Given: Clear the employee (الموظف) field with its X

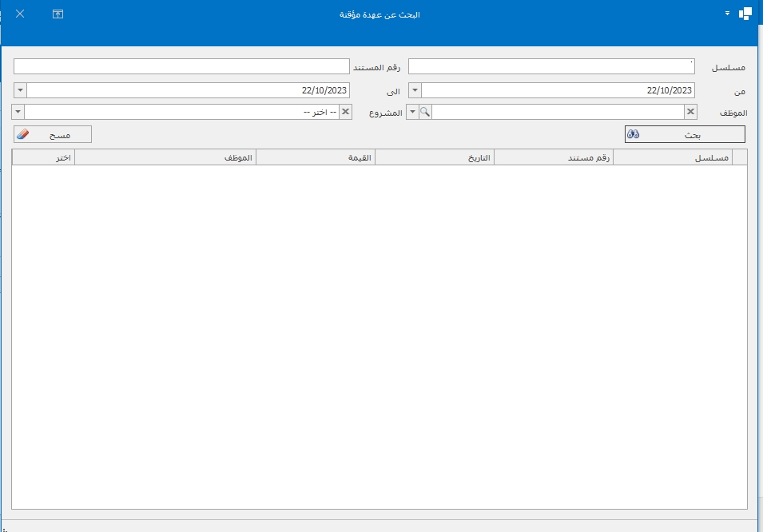Looking at the screenshot, I should click(690, 112).
